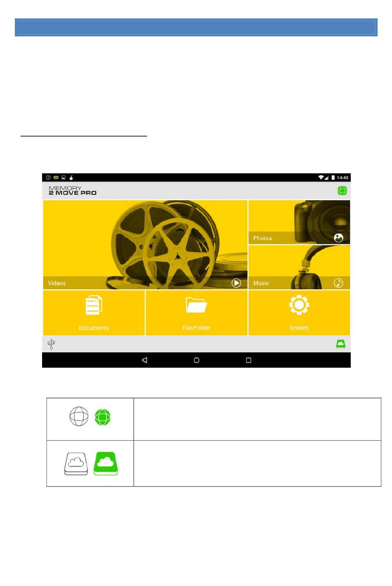Click the gray outline cloud drive icon in table
This screenshot has height=586, width=392.
coord(76,464)
